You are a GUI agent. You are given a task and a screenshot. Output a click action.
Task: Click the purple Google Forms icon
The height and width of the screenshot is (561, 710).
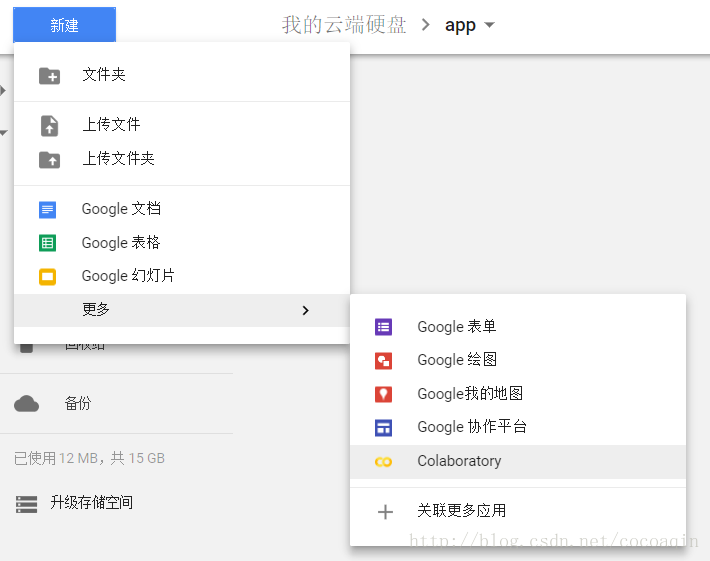(384, 327)
